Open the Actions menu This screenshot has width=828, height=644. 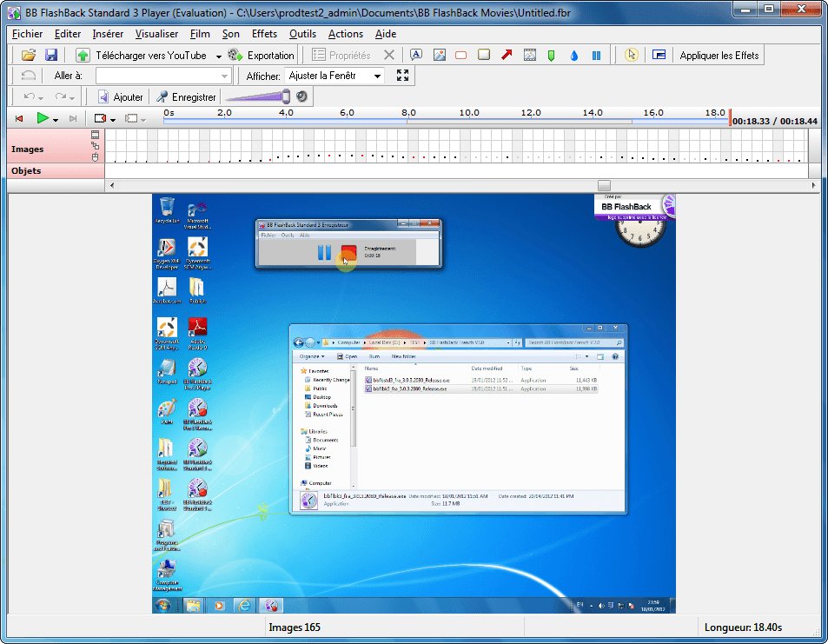pos(345,34)
